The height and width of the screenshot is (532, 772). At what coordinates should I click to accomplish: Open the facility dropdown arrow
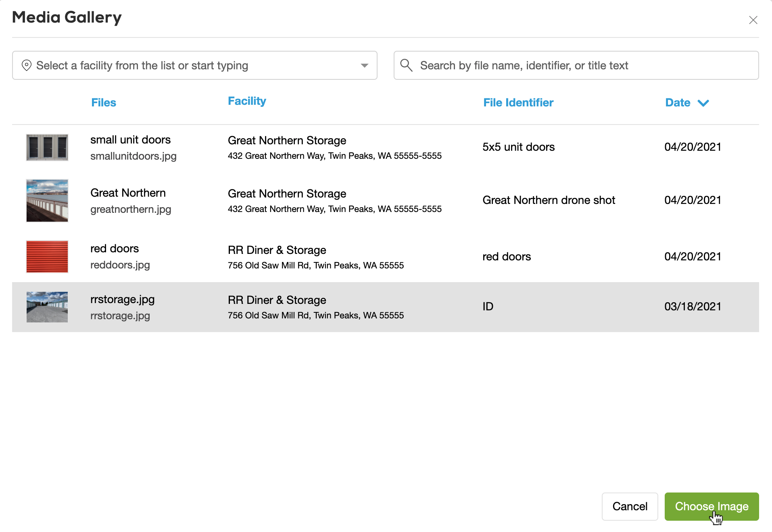point(364,65)
